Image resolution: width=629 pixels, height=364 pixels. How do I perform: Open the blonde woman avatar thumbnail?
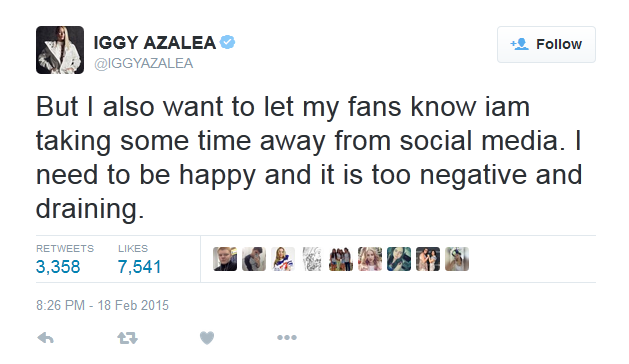370,259
